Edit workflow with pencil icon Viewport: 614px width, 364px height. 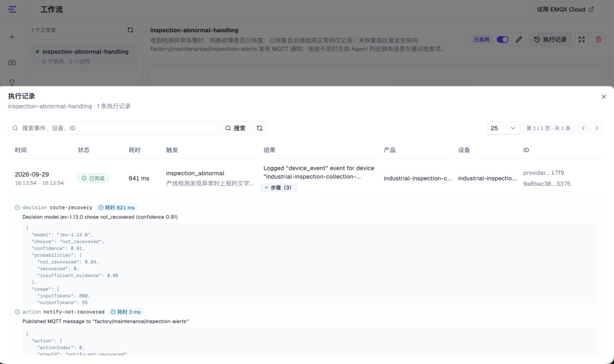(519, 40)
